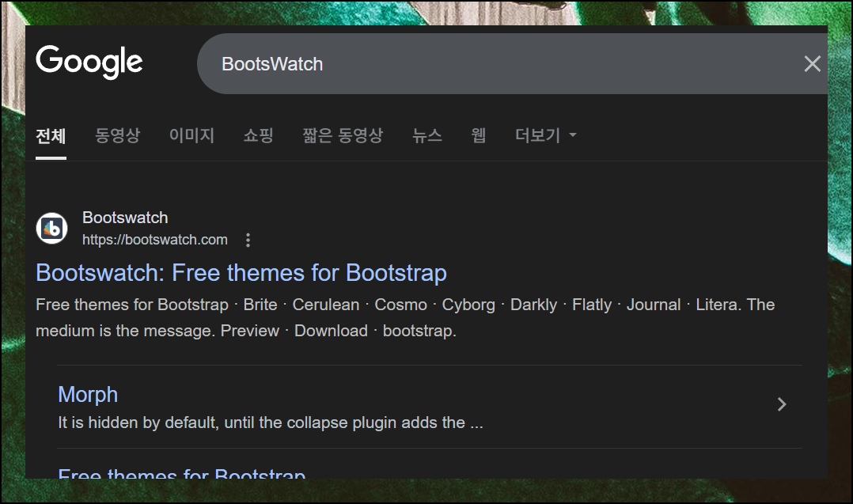Open the three-dot menu beside bootswatch.com

pos(248,240)
